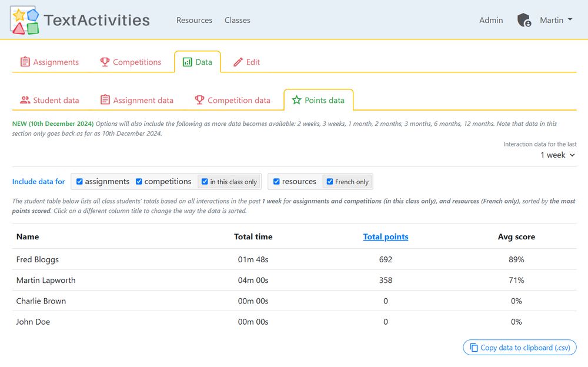588x367 pixels.
Task: Sort table by Name column header
Action: point(28,237)
